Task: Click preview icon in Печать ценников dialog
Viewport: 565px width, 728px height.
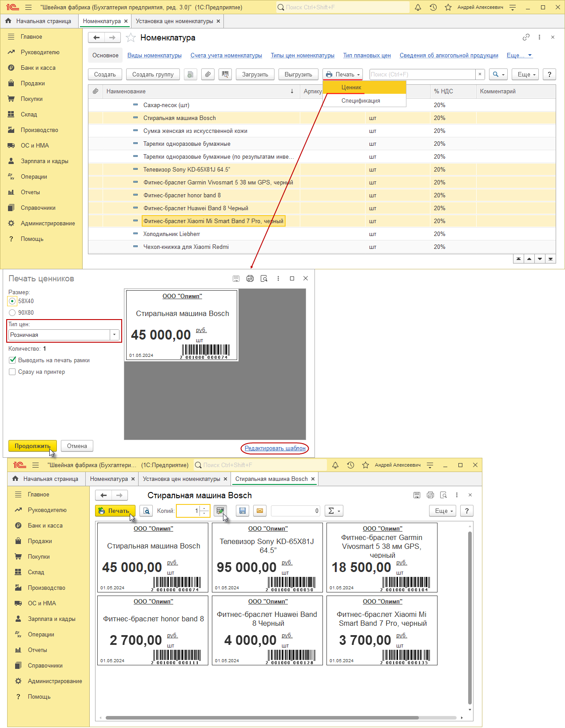Action: click(x=264, y=279)
